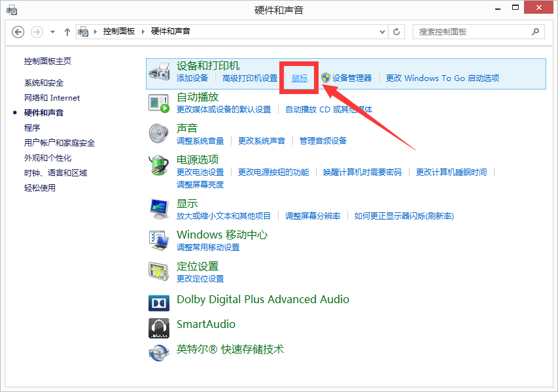The width and height of the screenshot is (558, 392).
Task: Click 更改电池设置
Action: (x=200, y=172)
